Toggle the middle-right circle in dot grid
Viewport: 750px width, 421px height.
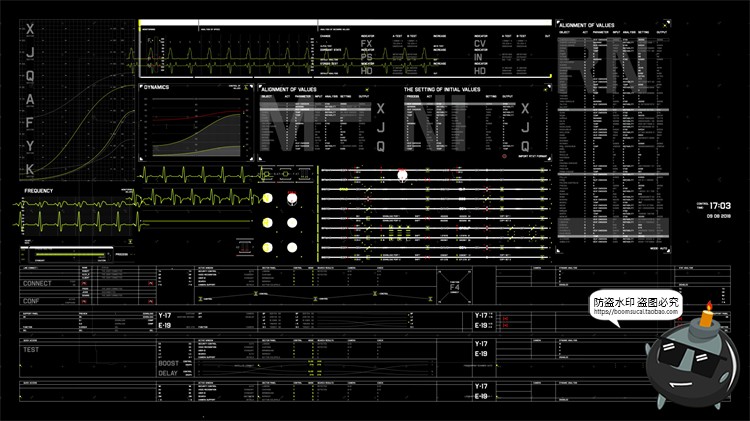point(292,222)
